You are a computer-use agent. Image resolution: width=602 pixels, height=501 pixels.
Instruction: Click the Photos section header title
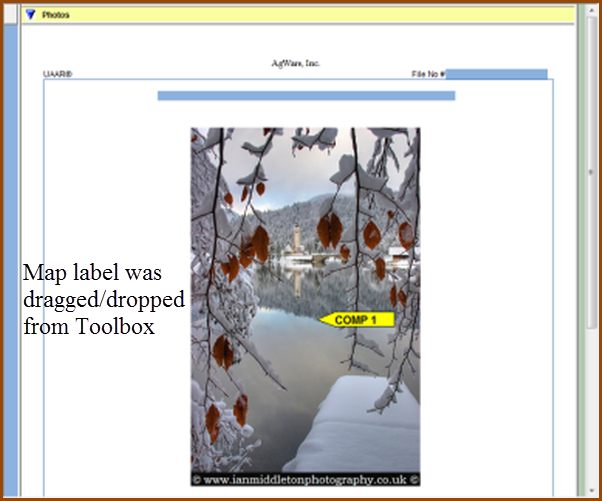pyautogui.click(x=56, y=15)
